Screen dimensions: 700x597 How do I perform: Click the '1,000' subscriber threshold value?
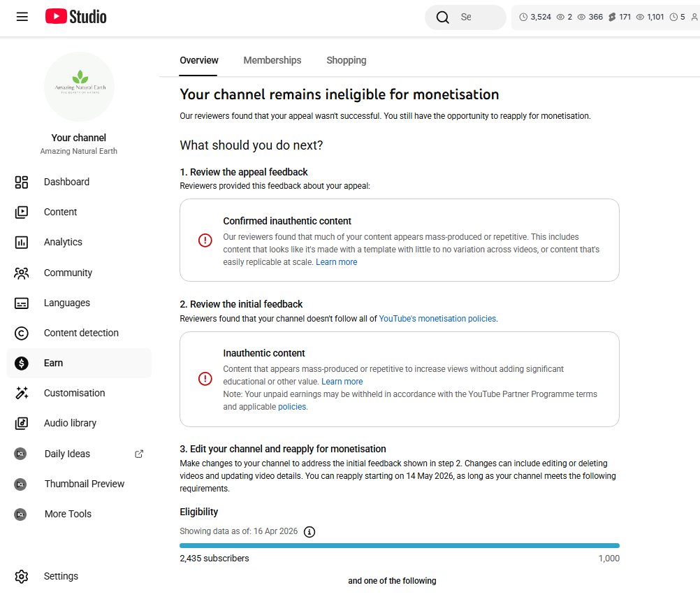tap(609, 559)
